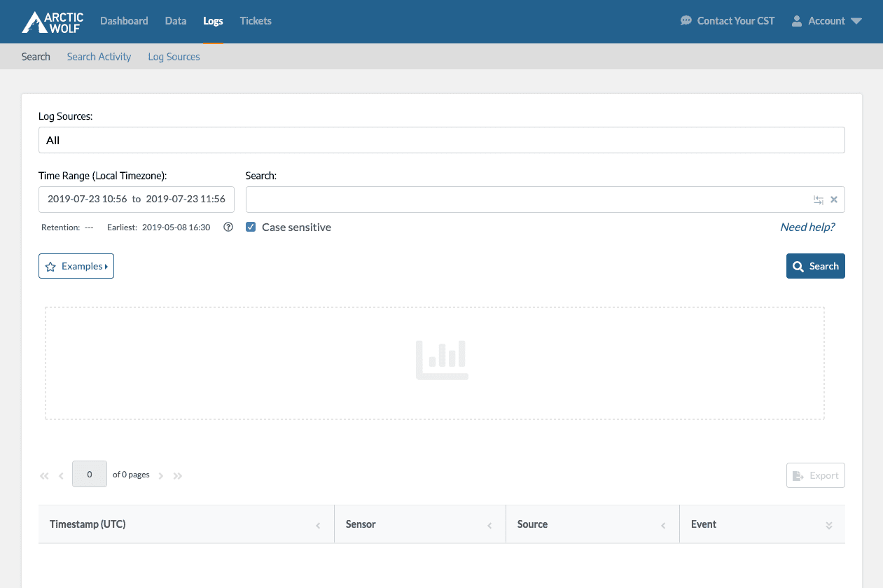The height and width of the screenshot is (588, 883).
Task: Click the search filter options icon
Action: 818,200
